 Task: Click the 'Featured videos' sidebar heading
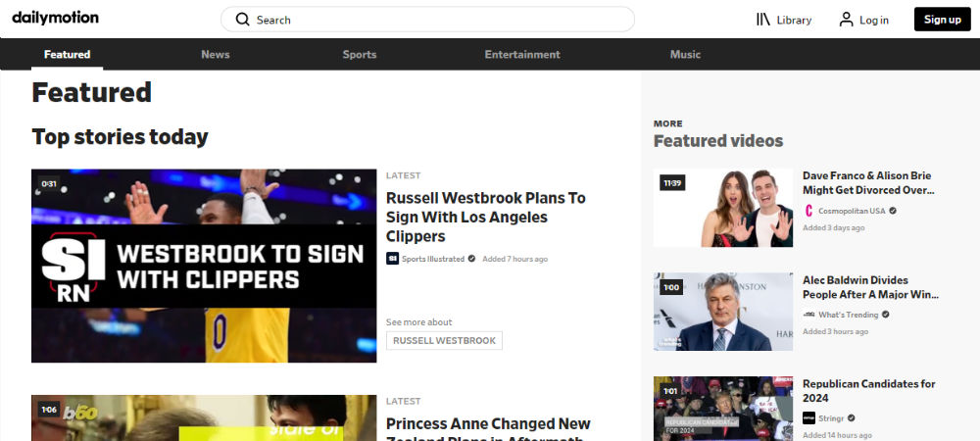coord(718,140)
